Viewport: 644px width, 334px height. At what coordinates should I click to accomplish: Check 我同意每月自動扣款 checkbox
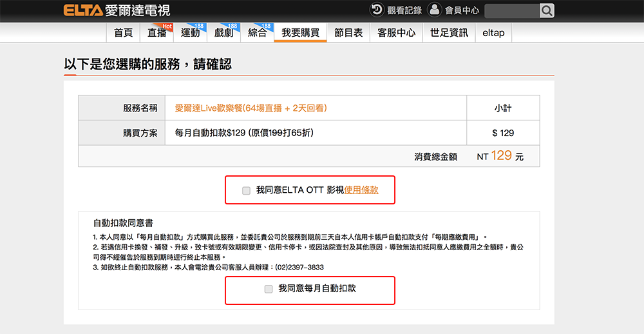pyautogui.click(x=268, y=289)
